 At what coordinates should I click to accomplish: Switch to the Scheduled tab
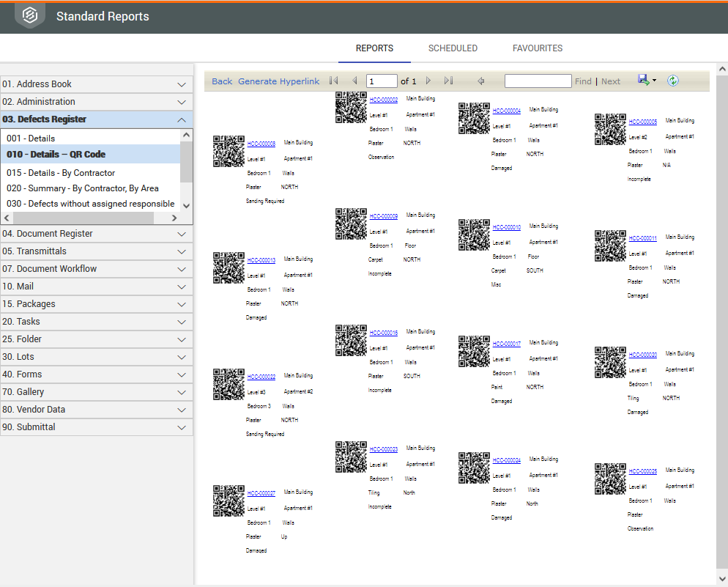[x=453, y=48]
